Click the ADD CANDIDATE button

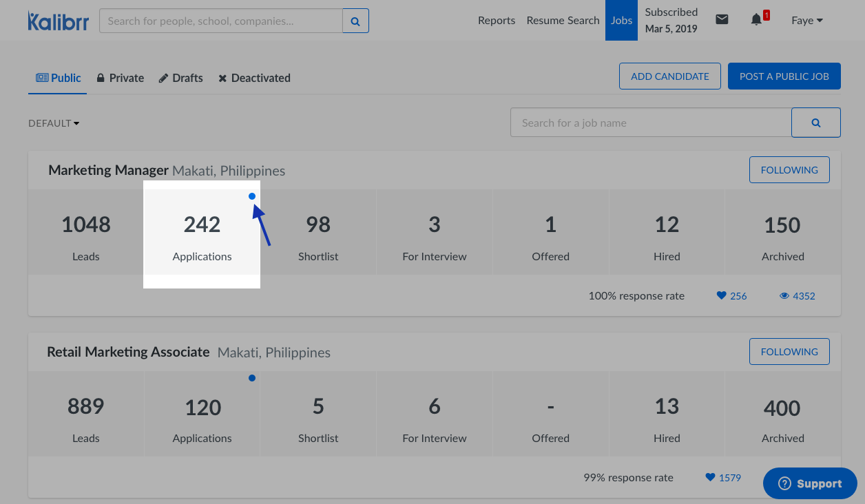(x=669, y=76)
